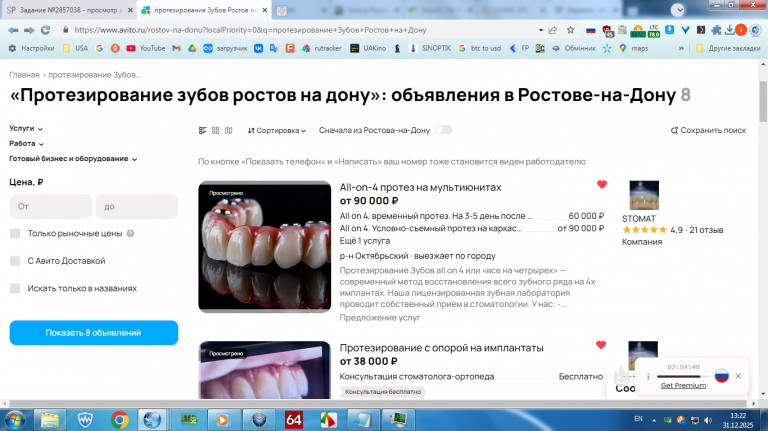The width and height of the screenshot is (768, 431).
Task: Open the 'загрузчик' bookmark
Action: click(x=225, y=48)
